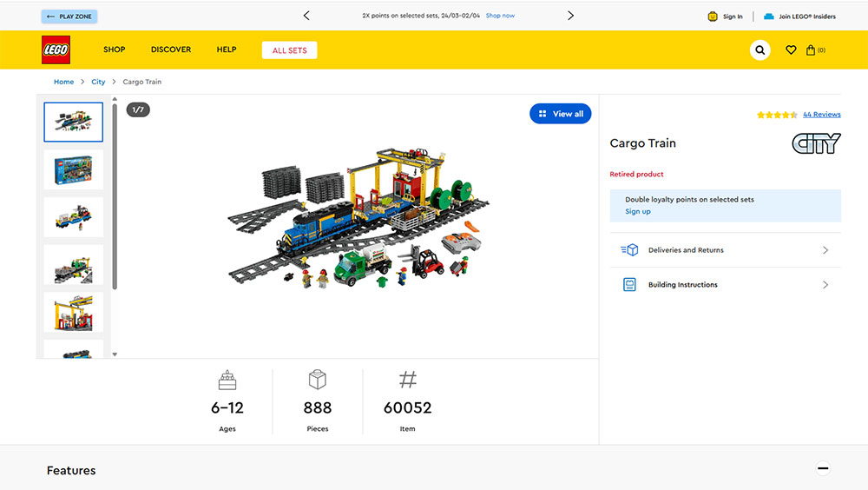Expand Building Instructions chevron
868x490 pixels.
[825, 285]
